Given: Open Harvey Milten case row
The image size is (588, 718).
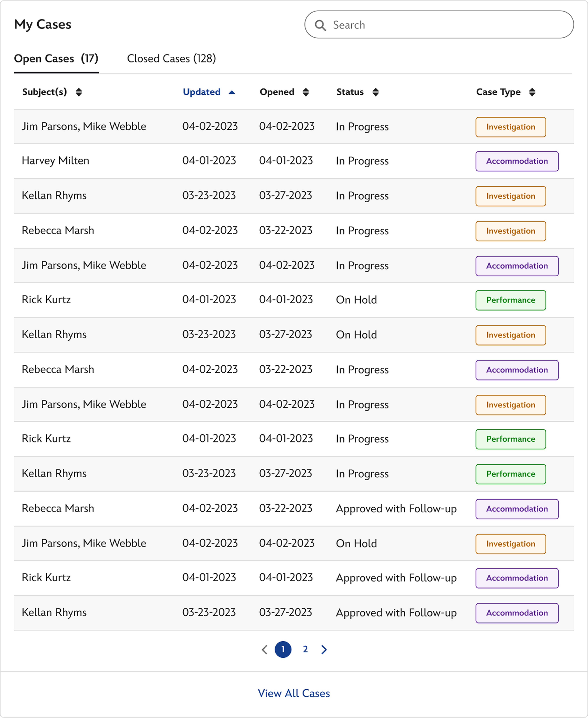Looking at the screenshot, I should [x=56, y=161].
